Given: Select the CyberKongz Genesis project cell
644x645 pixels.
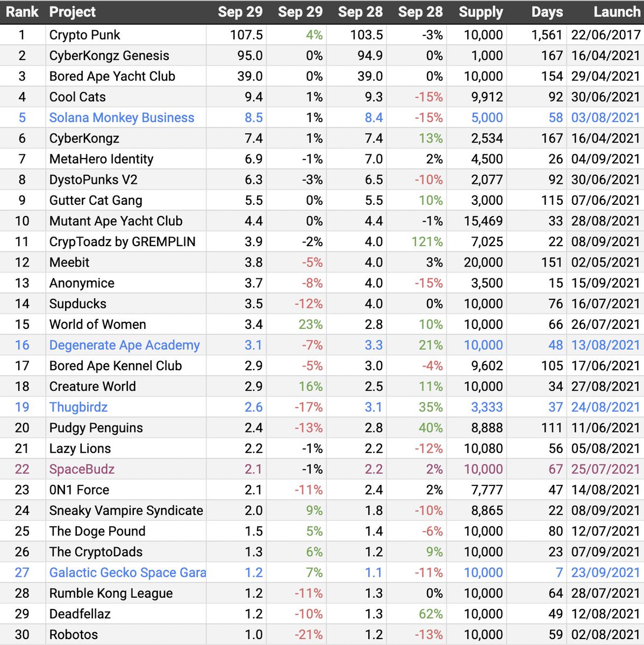Looking at the screenshot, I should [x=126, y=55].
